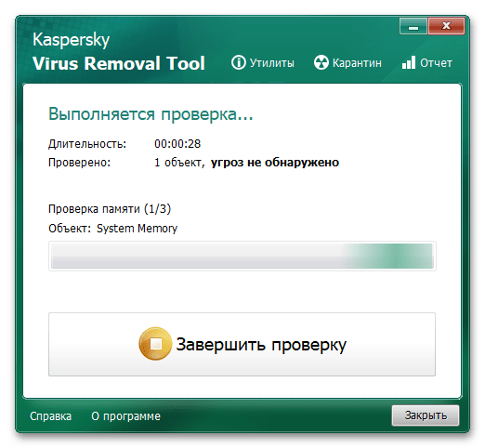
Task: Click the Закрыть button
Action: pos(426,415)
